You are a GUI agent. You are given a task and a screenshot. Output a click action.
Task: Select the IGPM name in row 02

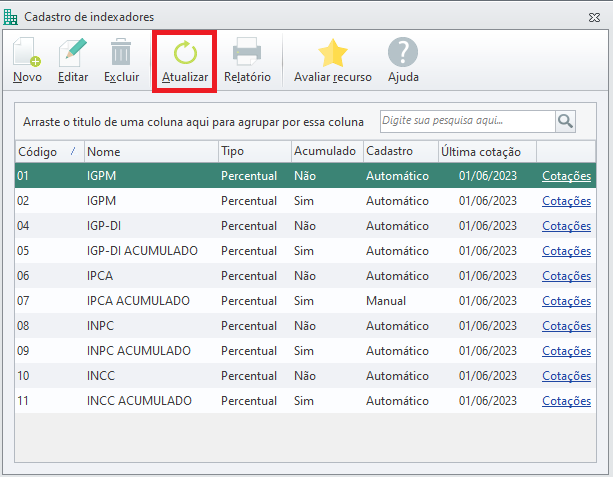(101, 201)
